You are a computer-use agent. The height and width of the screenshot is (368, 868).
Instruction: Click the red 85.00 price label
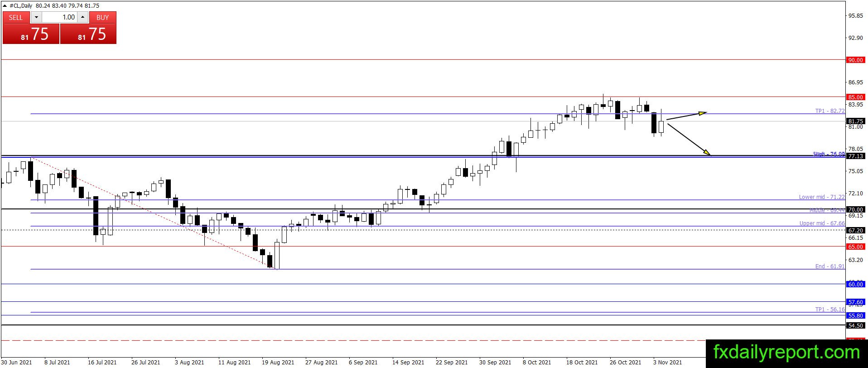pyautogui.click(x=855, y=97)
